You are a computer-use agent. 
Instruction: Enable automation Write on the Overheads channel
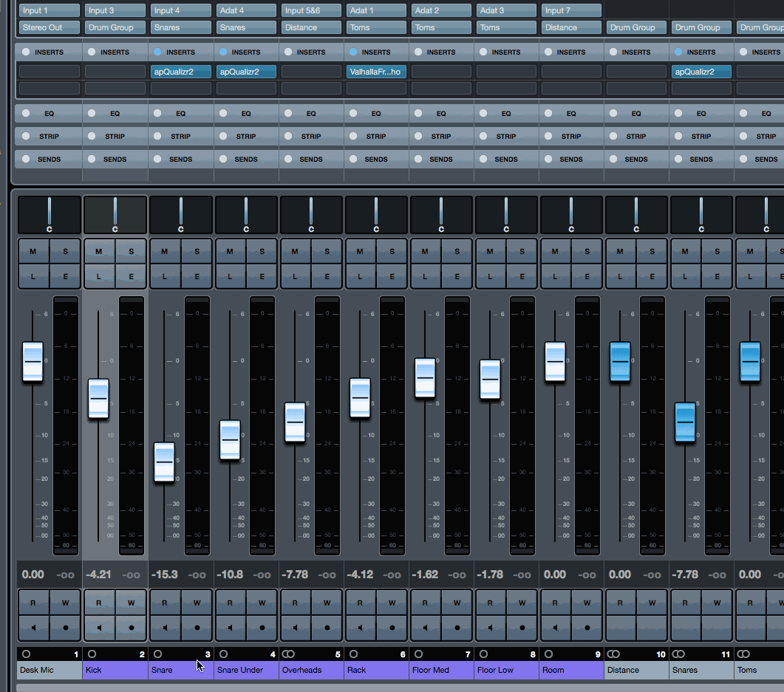coord(327,603)
